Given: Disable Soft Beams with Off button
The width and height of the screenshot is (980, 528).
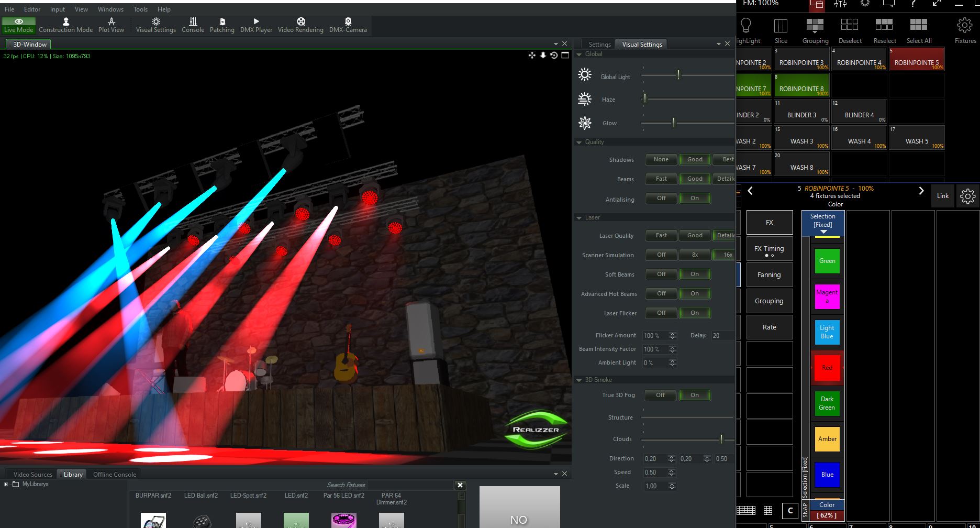Looking at the screenshot, I should tap(661, 274).
